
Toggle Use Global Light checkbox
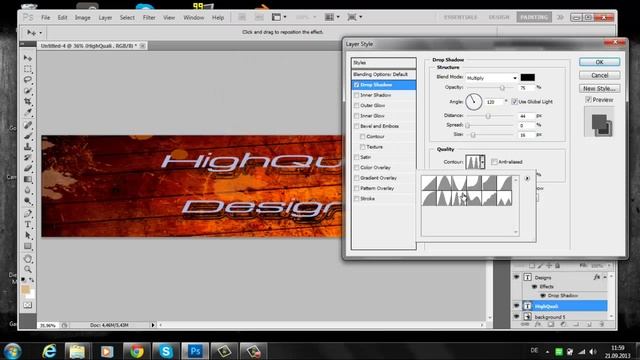tap(514, 102)
